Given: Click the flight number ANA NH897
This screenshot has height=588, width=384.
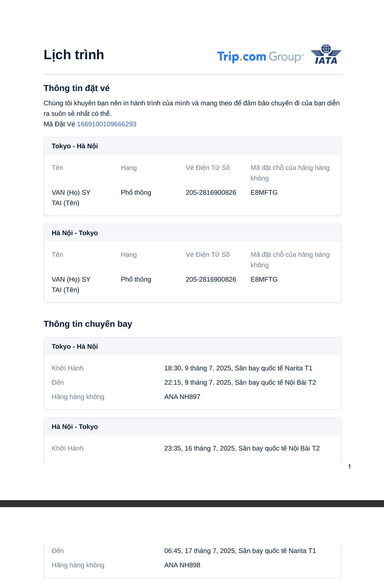Looking at the screenshot, I should (x=182, y=397).
